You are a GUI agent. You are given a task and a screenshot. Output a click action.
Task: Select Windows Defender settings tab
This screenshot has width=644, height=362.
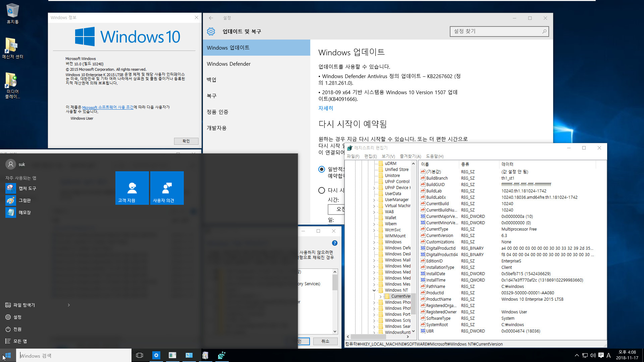[x=257, y=64]
